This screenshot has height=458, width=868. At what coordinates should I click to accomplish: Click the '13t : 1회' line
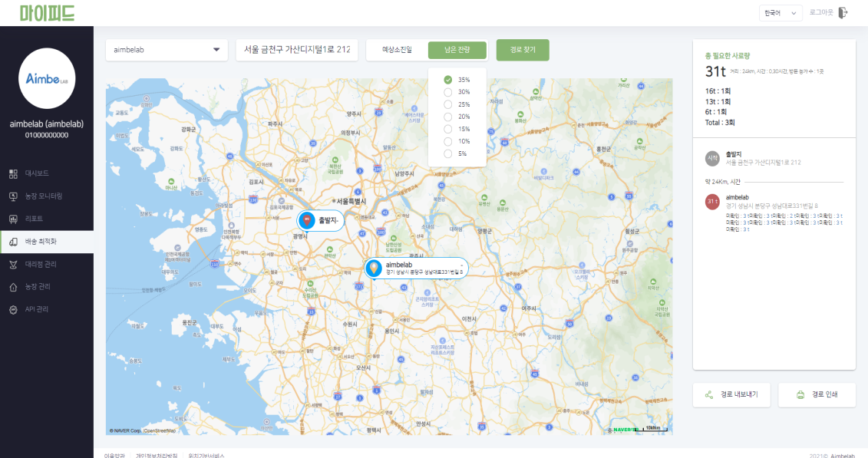pyautogui.click(x=718, y=101)
